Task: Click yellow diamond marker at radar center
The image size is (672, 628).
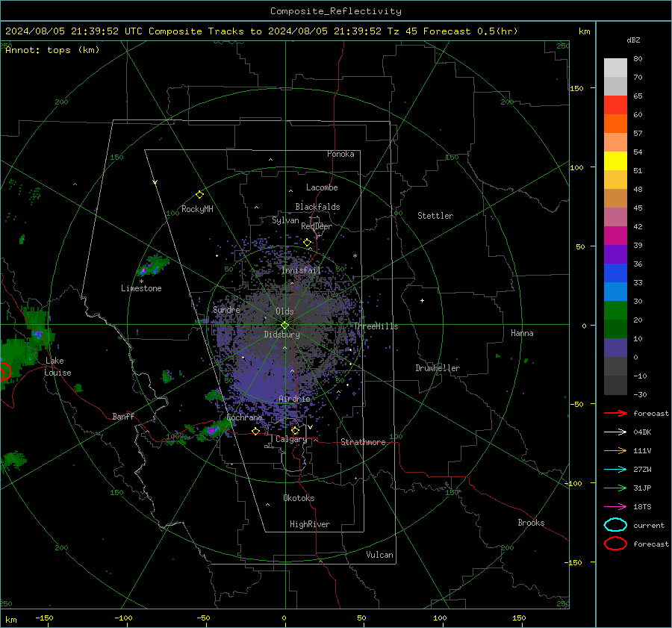Action: coord(285,326)
